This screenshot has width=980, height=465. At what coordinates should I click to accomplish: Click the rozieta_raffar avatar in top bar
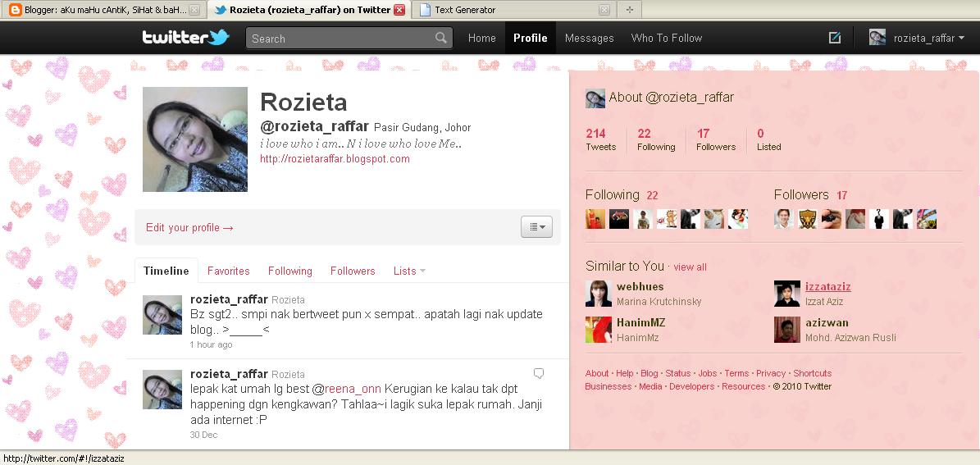coord(877,38)
